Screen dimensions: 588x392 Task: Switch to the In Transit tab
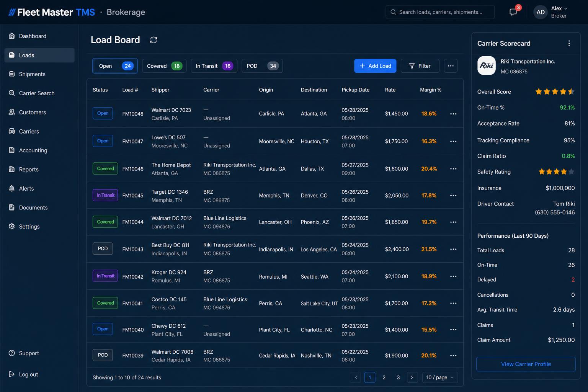214,66
